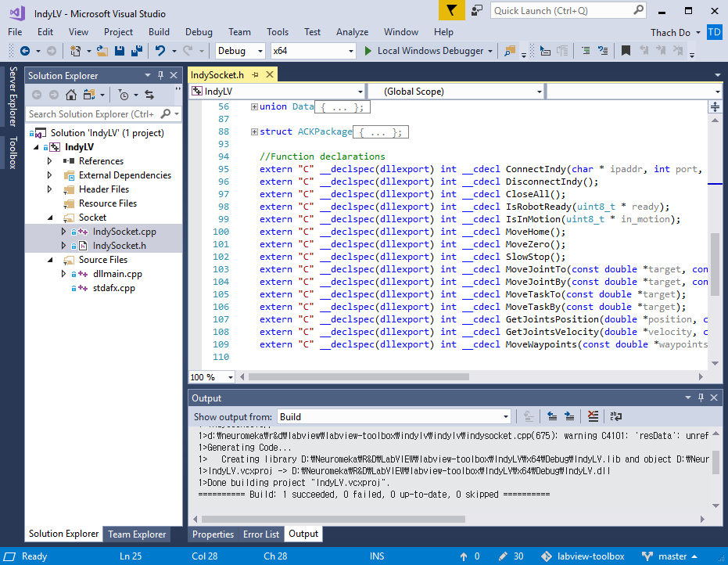Viewport: 728px width, 565px height.
Task: Click the Send Feedback icon
Action: [x=477, y=10]
